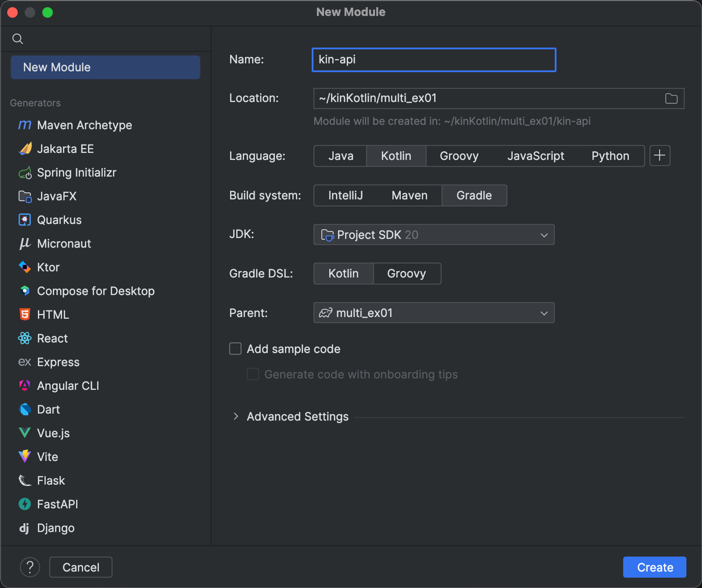Enable the Add sample code checkbox
The height and width of the screenshot is (588, 702).
235,349
